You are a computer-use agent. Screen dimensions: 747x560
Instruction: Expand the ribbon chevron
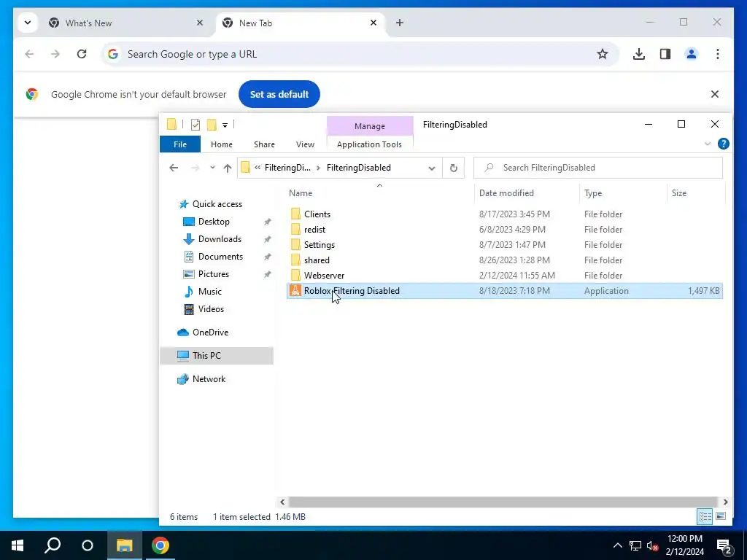coord(708,144)
